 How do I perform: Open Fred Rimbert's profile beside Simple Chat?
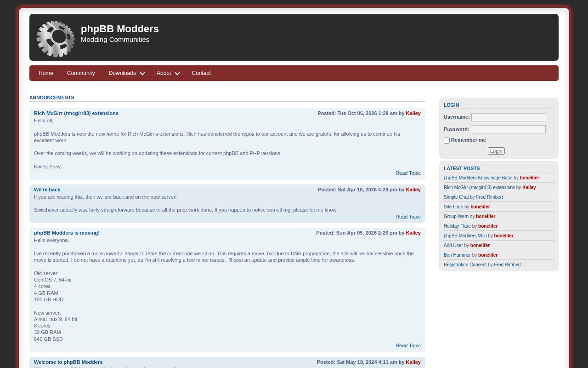tap(489, 197)
